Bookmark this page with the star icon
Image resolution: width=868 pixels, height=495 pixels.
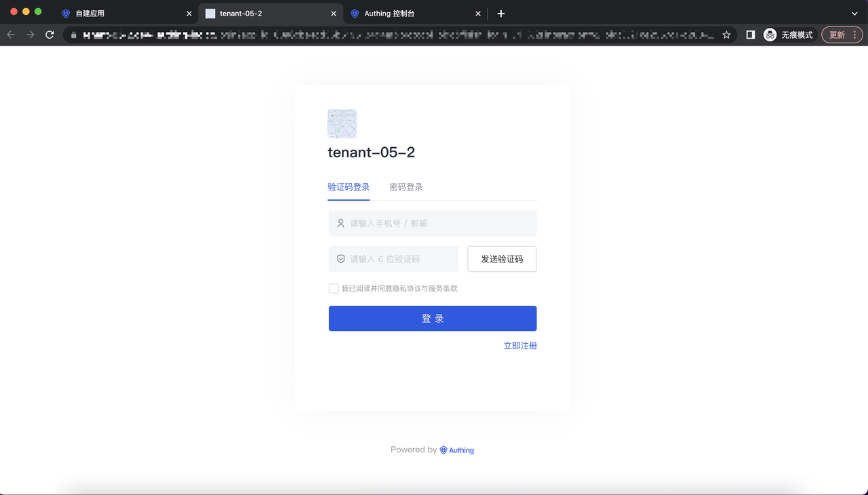click(x=726, y=35)
